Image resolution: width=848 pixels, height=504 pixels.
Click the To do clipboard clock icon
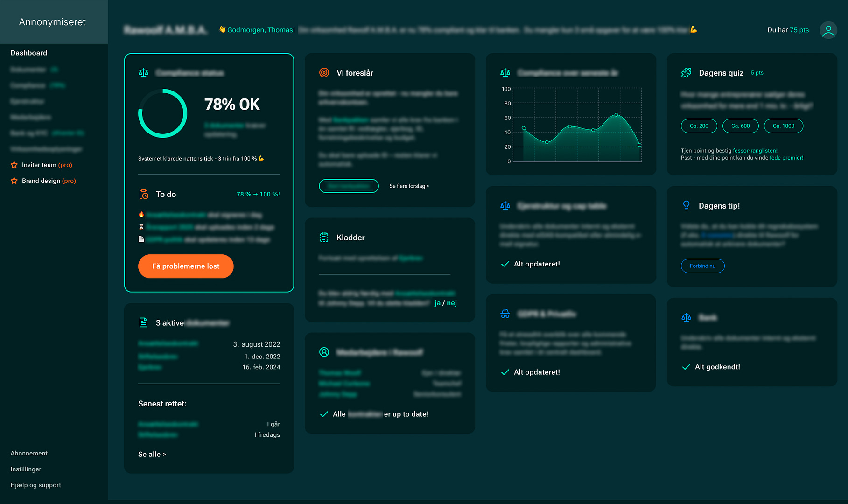click(x=144, y=194)
